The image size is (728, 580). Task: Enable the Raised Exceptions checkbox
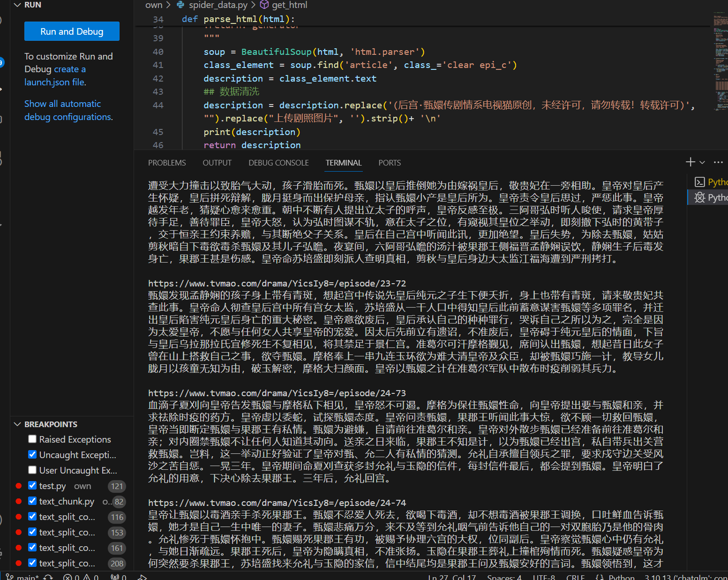[32, 439]
